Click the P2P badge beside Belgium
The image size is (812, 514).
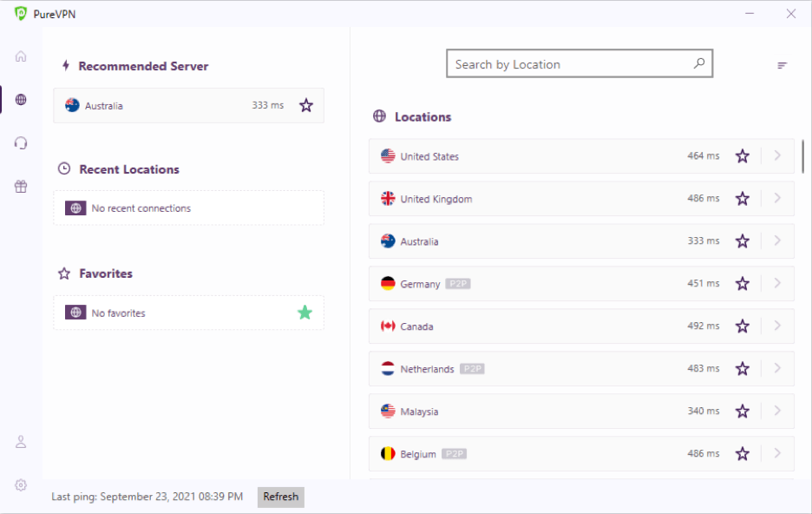pyautogui.click(x=455, y=453)
